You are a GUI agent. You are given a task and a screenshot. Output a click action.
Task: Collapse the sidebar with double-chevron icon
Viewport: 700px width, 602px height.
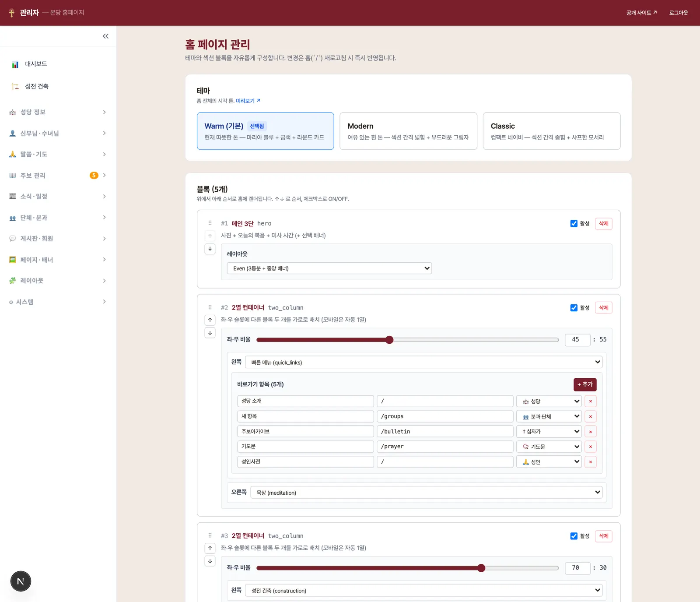[x=105, y=36]
